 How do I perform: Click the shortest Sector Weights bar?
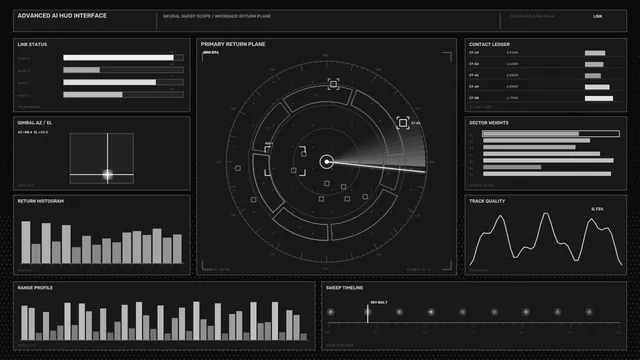[x=512, y=167]
